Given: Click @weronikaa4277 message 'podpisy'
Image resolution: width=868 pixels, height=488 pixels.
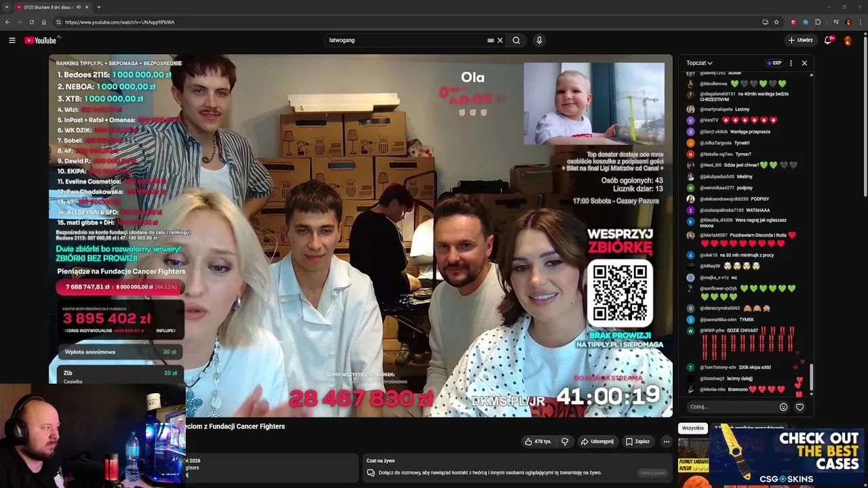Looking at the screenshot, I should click(x=745, y=188).
